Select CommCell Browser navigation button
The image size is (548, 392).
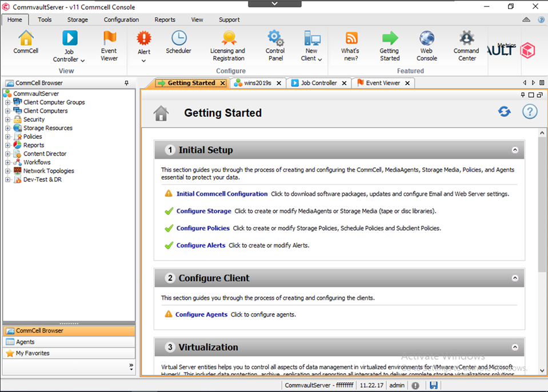69,330
